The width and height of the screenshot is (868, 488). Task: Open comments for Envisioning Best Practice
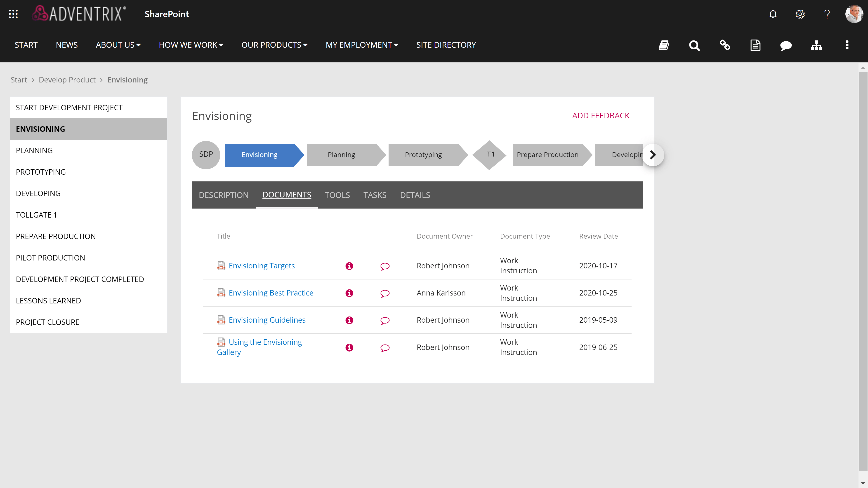(385, 293)
